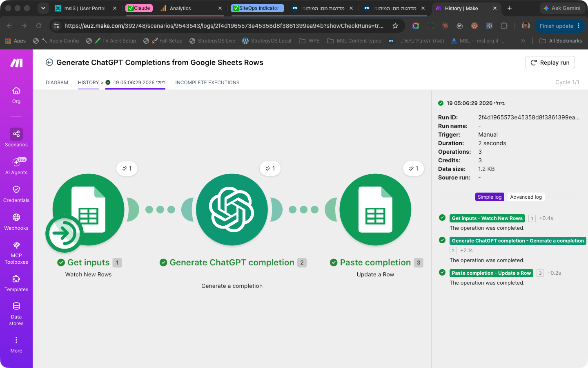The width and height of the screenshot is (588, 368).
Task: Click operation number 3 badge in log
Action: pos(540,273)
